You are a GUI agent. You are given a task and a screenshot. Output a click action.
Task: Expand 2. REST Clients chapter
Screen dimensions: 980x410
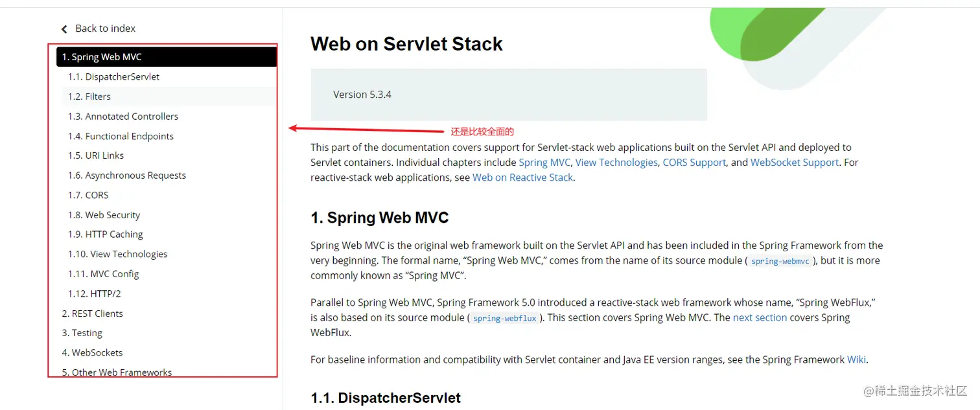[x=92, y=313]
